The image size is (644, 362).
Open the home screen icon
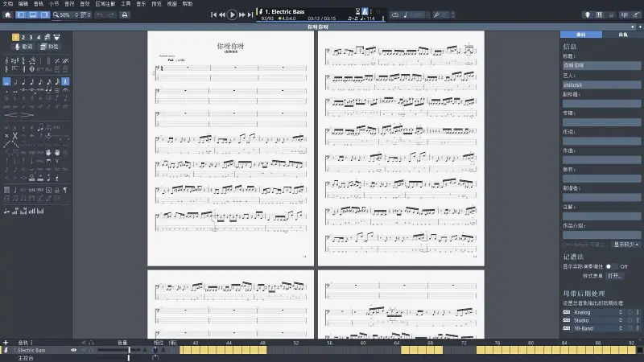click(x=7, y=14)
